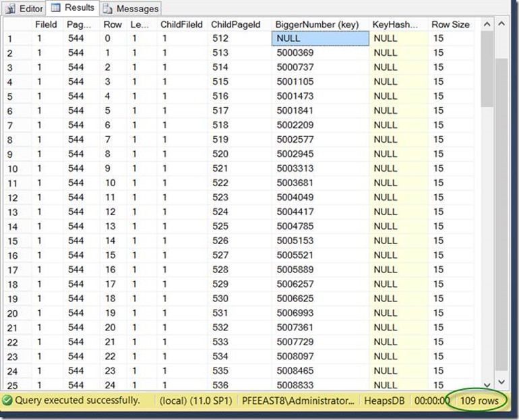519x420 pixels.
Task: Click the ChildPageId cell 512
Action: click(x=220, y=38)
